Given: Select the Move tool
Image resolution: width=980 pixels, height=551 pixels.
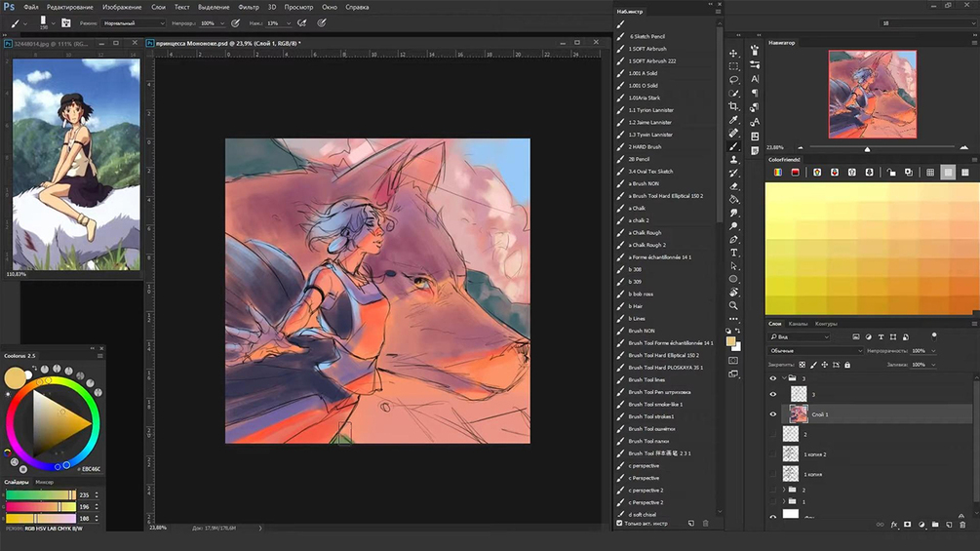Looking at the screenshot, I should tap(733, 53).
